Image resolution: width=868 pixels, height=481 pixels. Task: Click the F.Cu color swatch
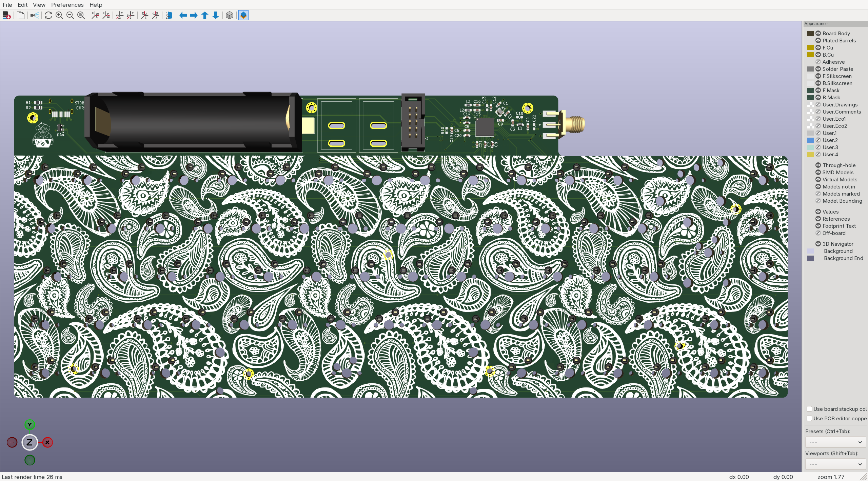tap(810, 47)
